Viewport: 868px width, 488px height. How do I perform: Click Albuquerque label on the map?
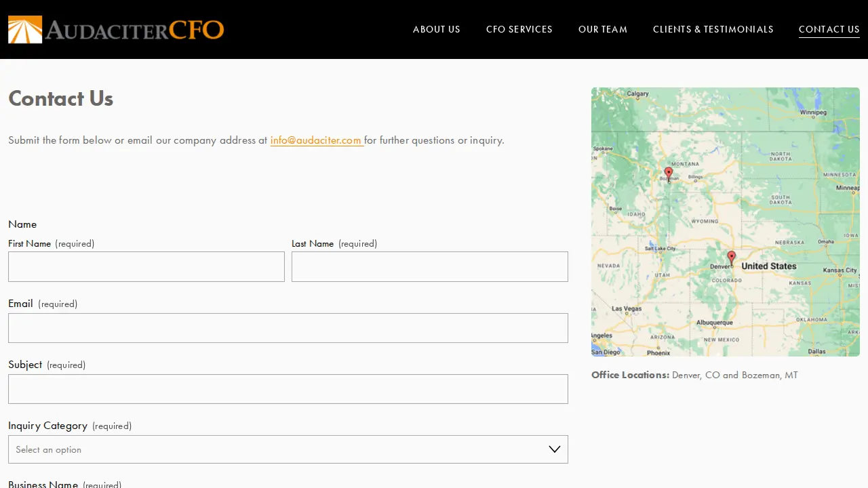714,323
